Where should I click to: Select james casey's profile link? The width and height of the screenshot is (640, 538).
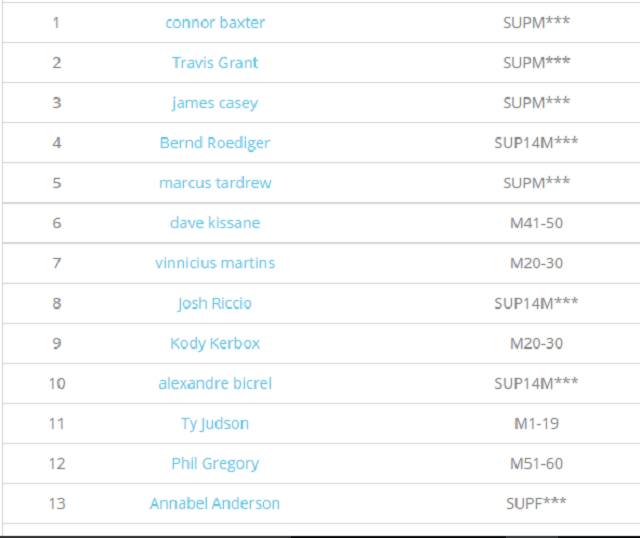(x=215, y=102)
